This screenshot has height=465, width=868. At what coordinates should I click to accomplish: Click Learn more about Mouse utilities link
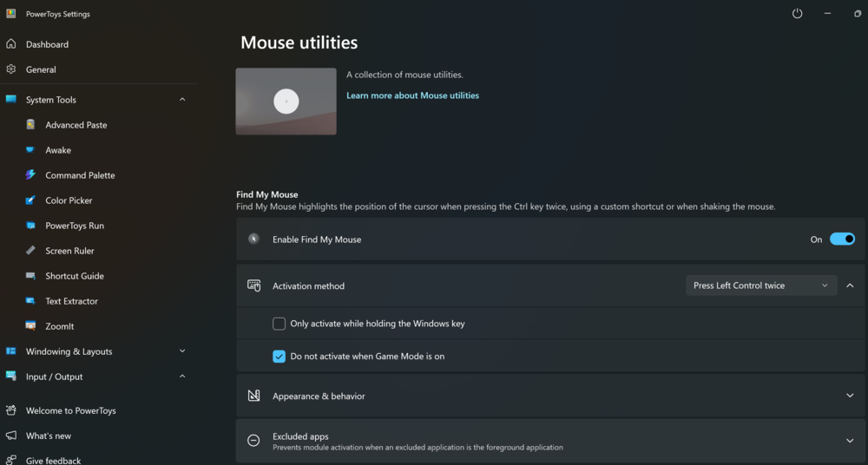click(412, 95)
